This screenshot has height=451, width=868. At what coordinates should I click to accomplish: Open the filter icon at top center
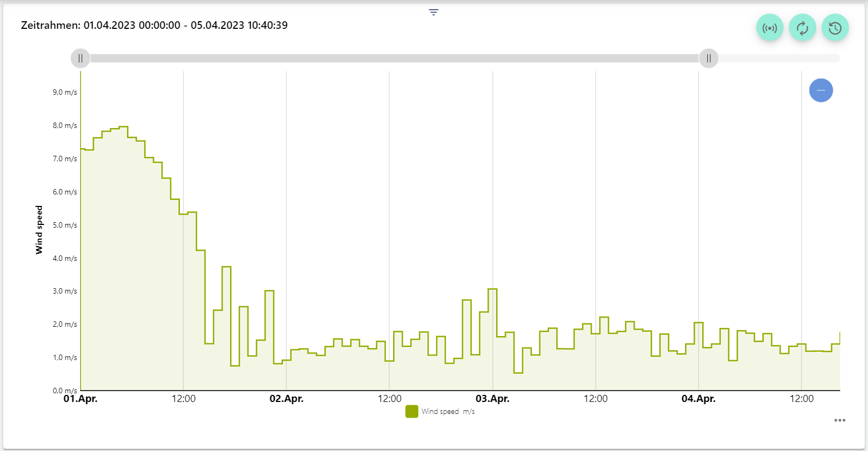[433, 13]
